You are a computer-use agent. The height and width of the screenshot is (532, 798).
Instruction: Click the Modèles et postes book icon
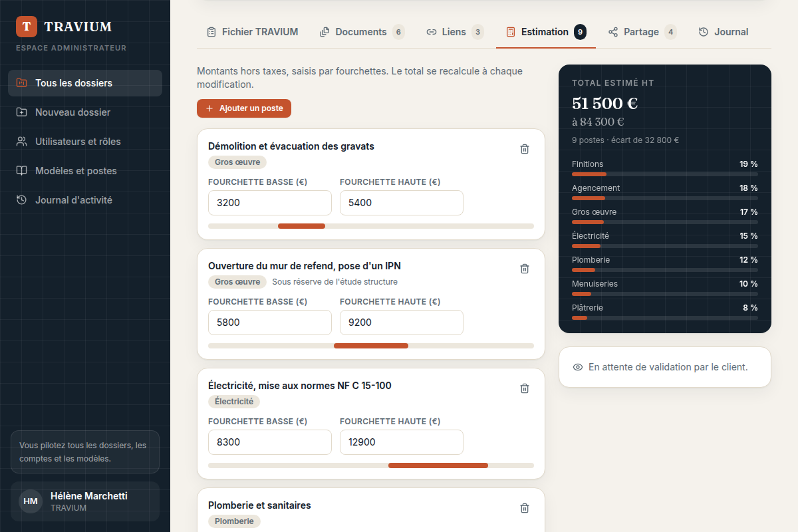pos(22,171)
